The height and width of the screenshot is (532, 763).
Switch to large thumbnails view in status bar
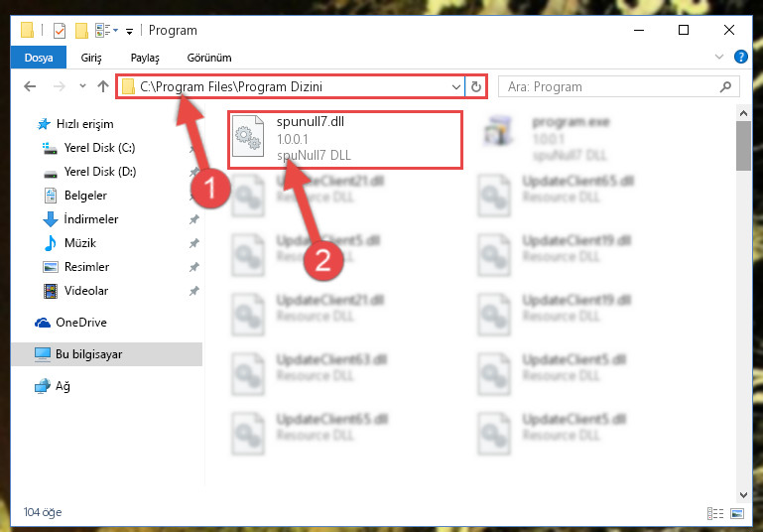coord(737,513)
